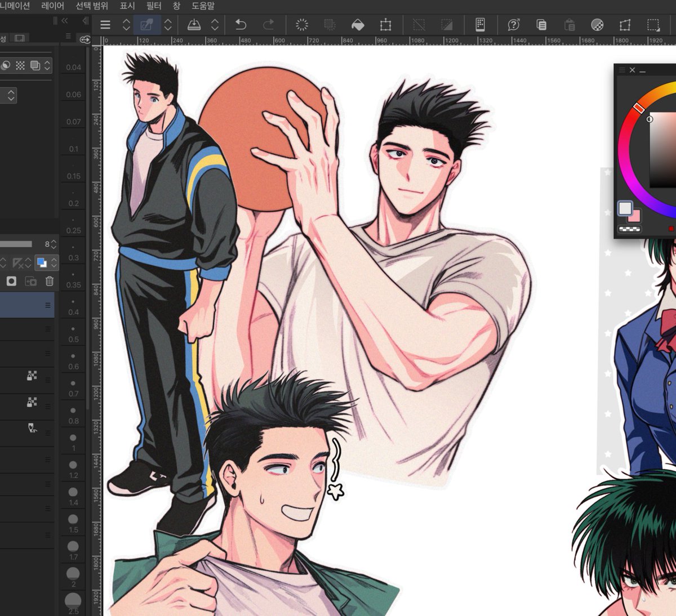Click the stacked squares icon in tool property
Viewport: 676px width, 616px height.
point(35,65)
